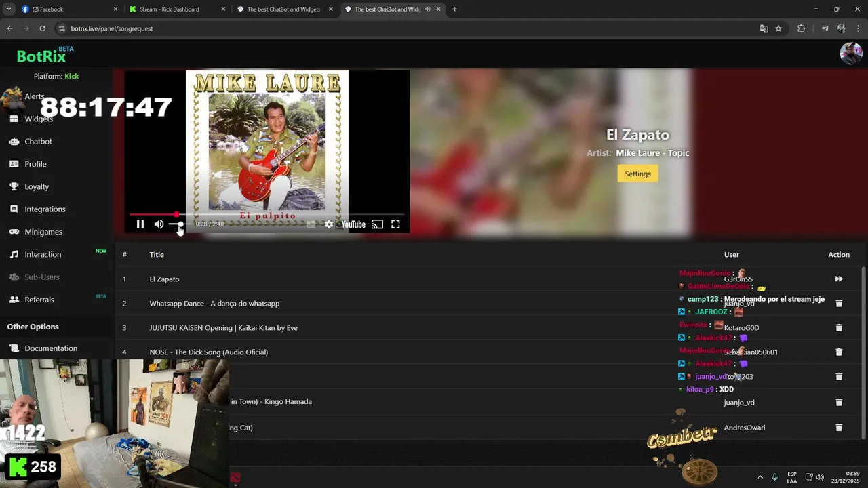This screenshot has width=868, height=488.
Task: Open user avatar menu in BotRix header
Action: (850, 54)
